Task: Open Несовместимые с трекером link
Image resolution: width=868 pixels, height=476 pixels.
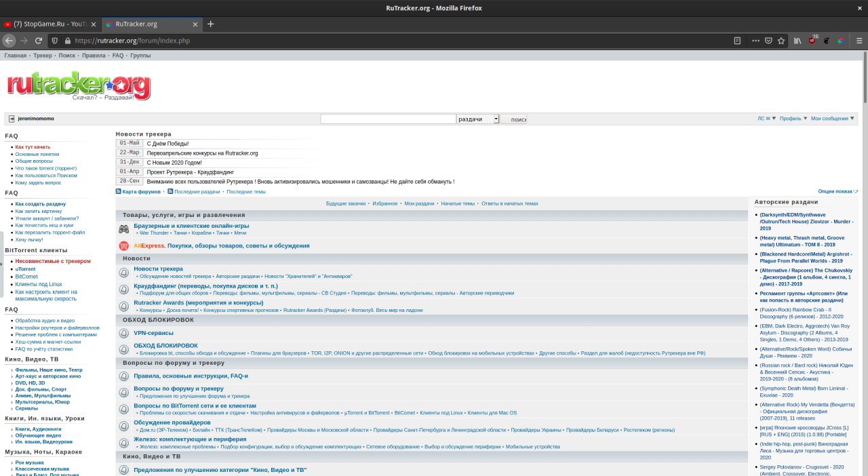Action: (x=53, y=261)
